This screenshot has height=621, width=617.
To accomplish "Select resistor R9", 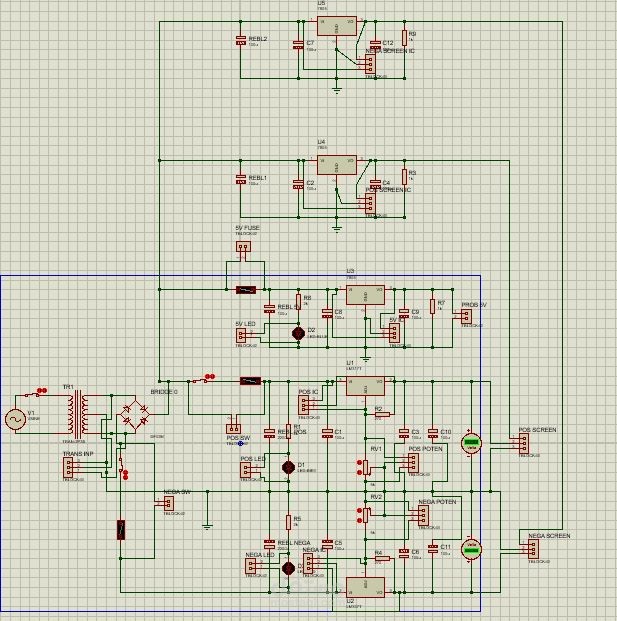I will point(404,38).
